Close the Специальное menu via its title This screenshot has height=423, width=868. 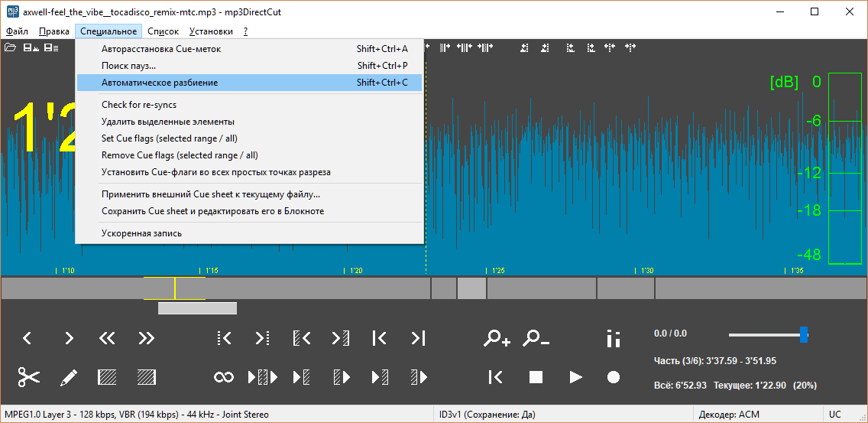108,31
